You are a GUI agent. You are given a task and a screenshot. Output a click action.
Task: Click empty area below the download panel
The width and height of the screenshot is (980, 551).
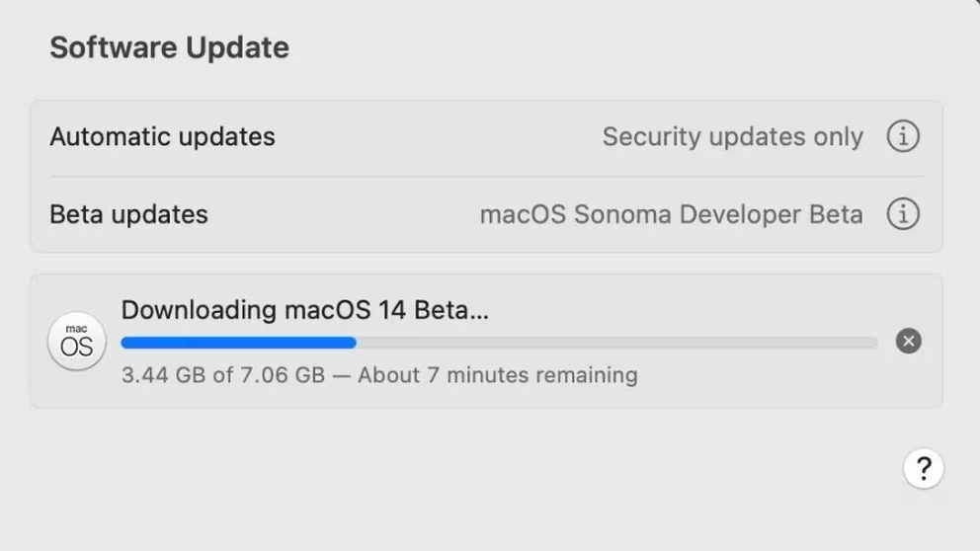(445, 474)
